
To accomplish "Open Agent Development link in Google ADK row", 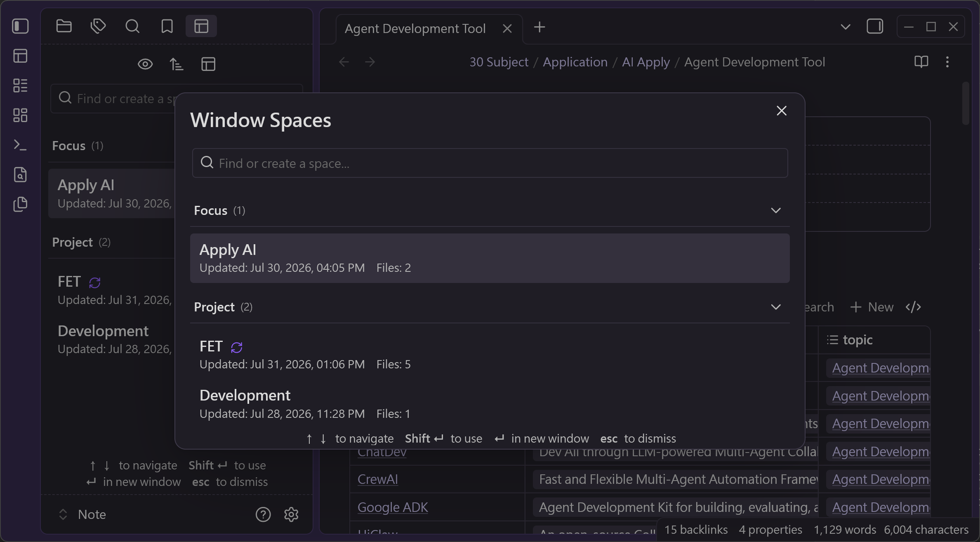I will [x=881, y=507].
